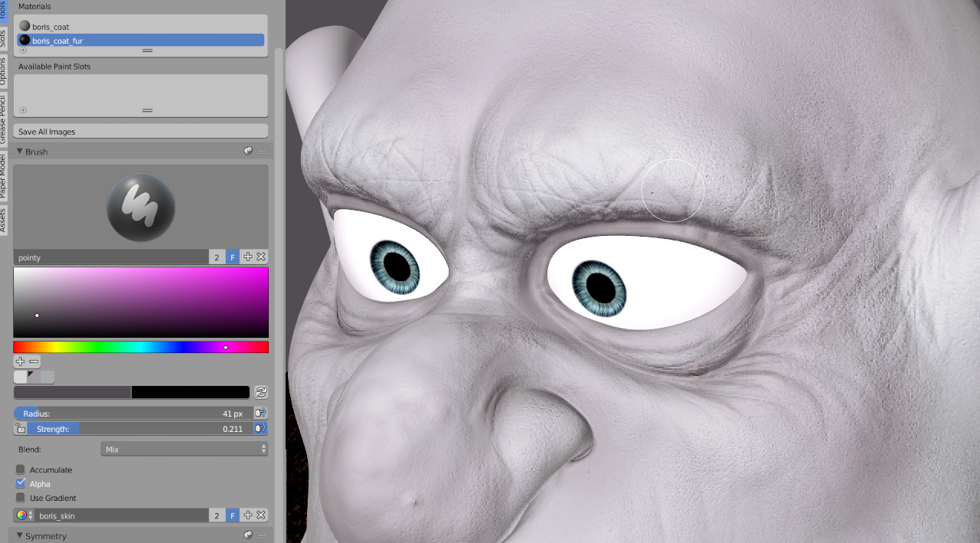
Task: Expand the Materials list filter options
Action: [23, 51]
